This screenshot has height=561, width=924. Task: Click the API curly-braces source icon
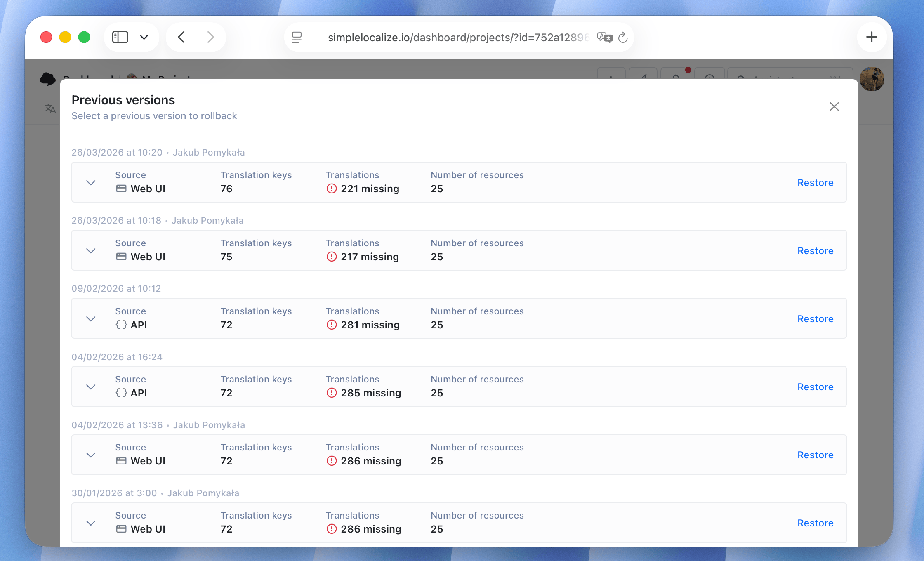click(x=121, y=324)
